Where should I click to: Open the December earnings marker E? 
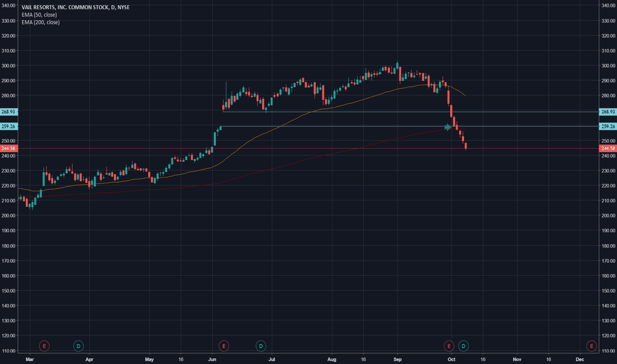[x=591, y=346]
